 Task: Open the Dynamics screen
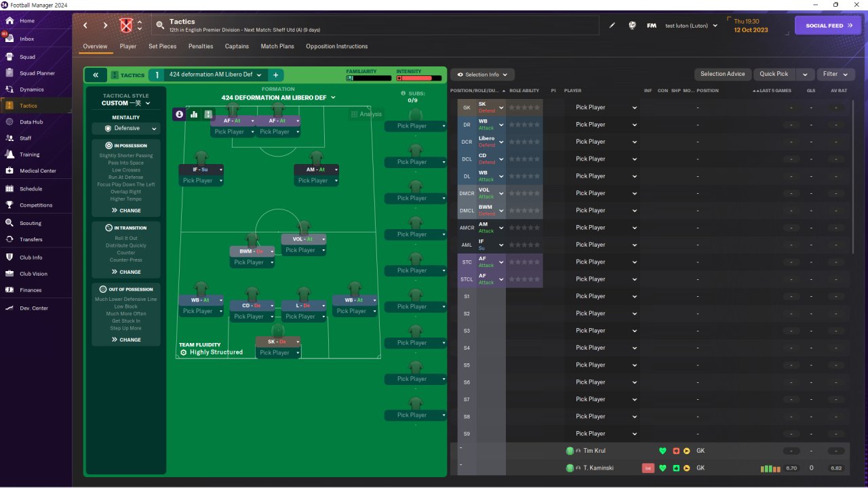pos(31,89)
